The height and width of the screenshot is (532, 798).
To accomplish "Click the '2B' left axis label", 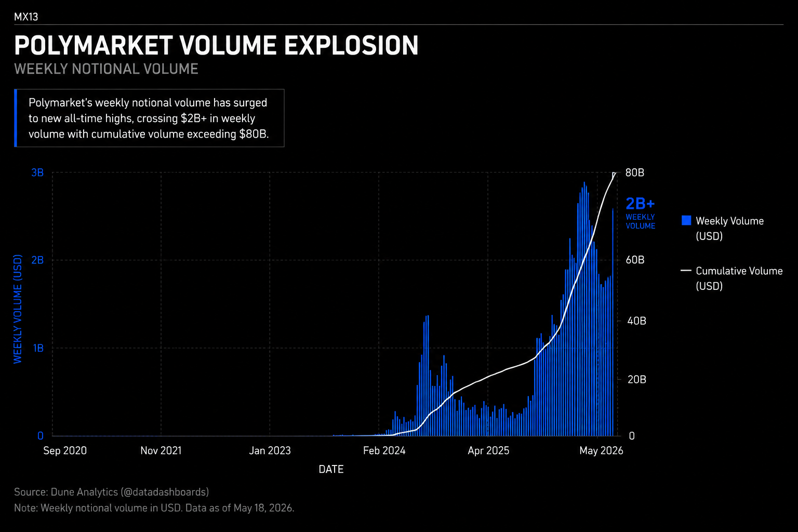I will [37, 260].
